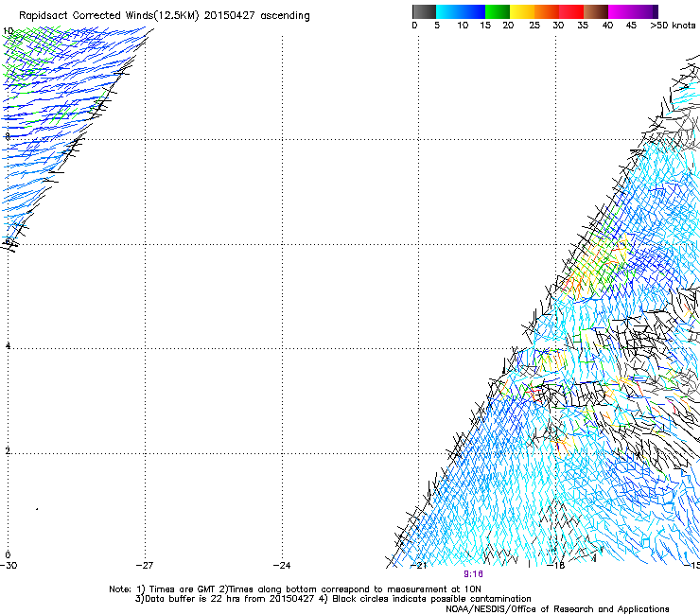Screen dimensions: 700x615
Task: Click the '-27' longitude axis label
Action: pos(145,566)
